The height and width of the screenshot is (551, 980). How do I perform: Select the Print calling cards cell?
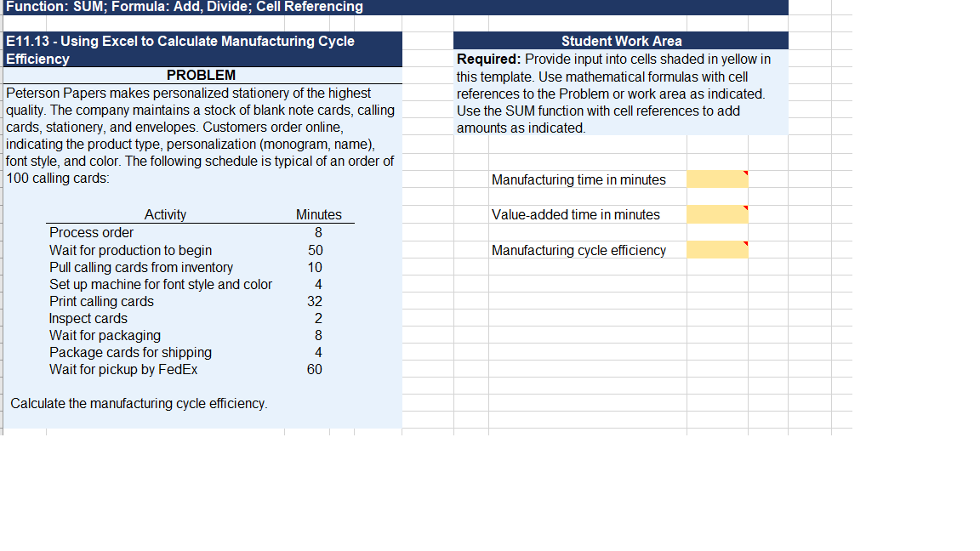pyautogui.click(x=102, y=301)
